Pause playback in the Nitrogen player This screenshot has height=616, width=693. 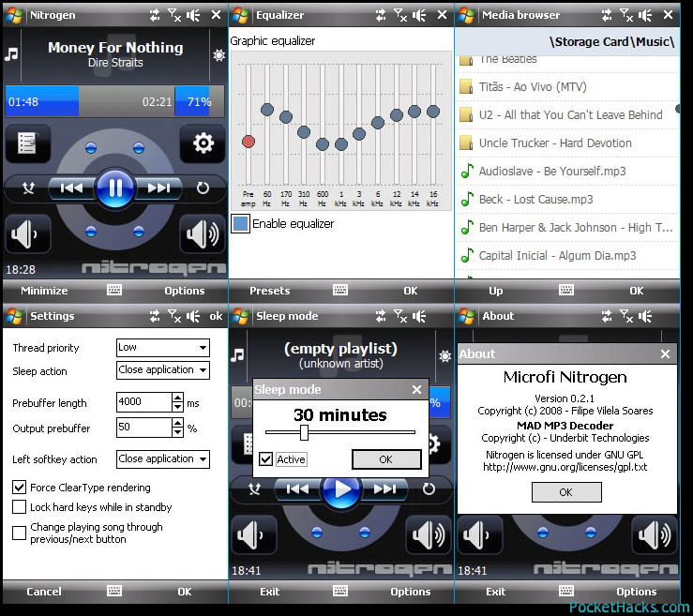click(115, 188)
